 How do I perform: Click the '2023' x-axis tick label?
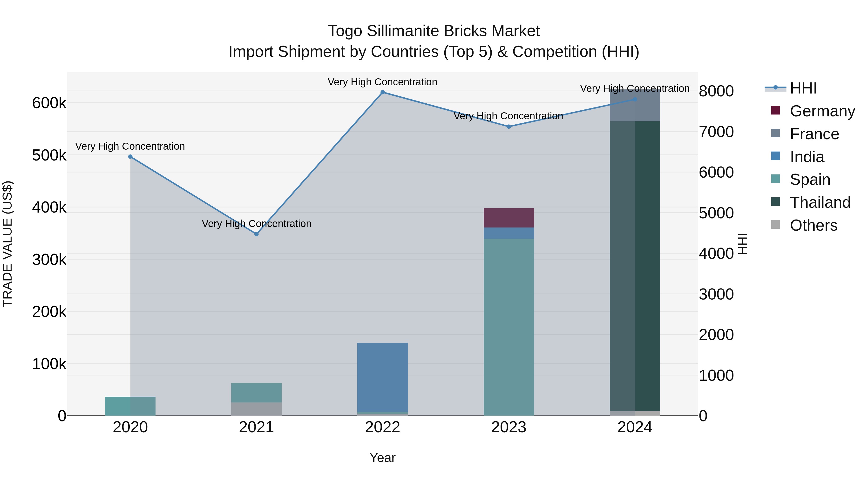[509, 427]
